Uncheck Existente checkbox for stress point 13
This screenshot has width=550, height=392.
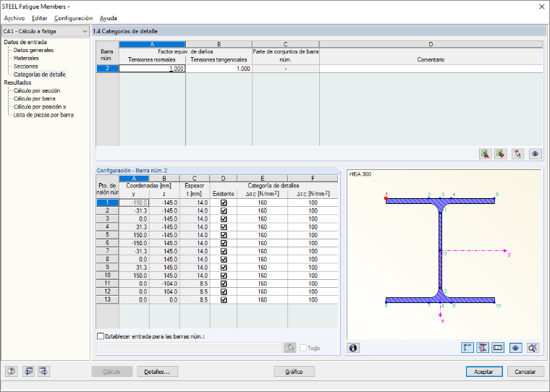coord(224,299)
